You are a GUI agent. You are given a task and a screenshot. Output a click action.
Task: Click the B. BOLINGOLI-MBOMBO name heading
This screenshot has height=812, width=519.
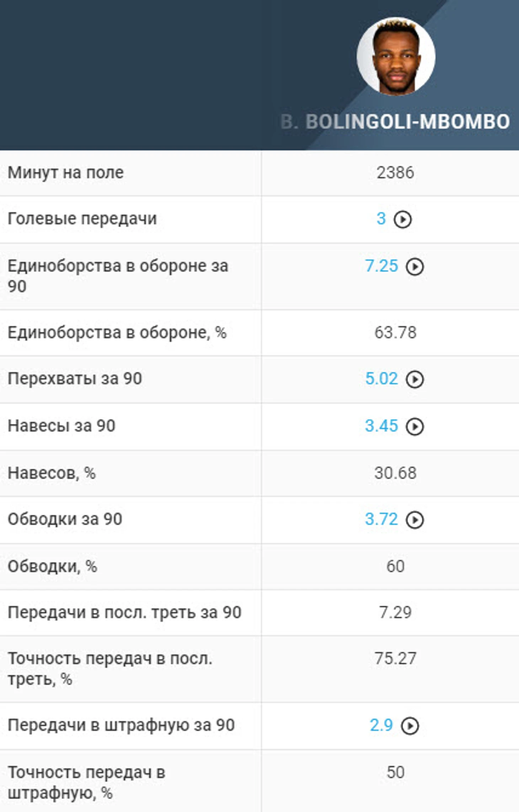(395, 122)
